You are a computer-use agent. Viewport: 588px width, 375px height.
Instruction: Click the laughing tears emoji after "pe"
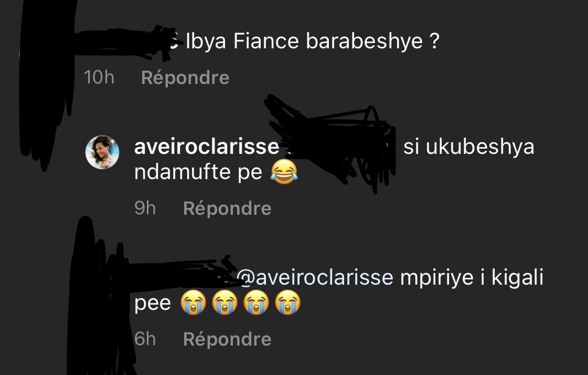pyautogui.click(x=284, y=172)
